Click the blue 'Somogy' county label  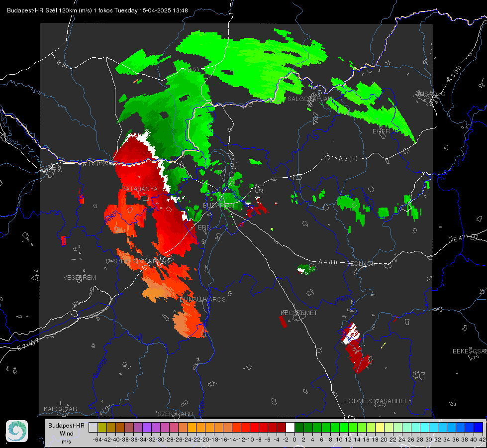coord(99,367)
